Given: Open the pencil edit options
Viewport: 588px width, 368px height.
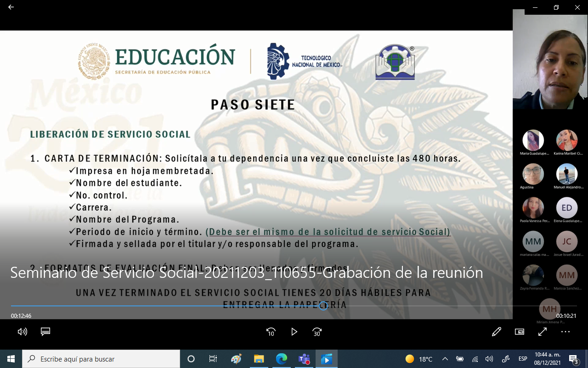Looking at the screenshot, I should tap(496, 332).
